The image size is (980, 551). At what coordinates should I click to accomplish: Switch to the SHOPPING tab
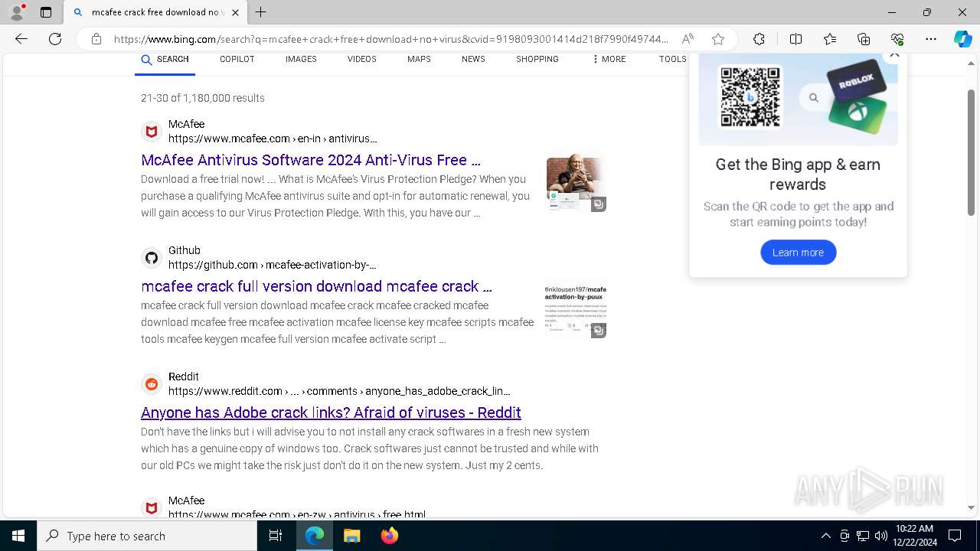[537, 59]
